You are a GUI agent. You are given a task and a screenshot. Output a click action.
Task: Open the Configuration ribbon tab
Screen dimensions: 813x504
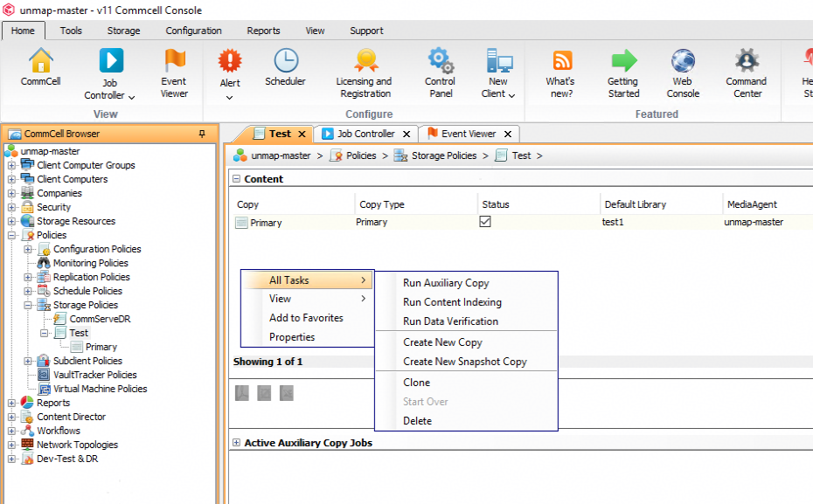click(193, 31)
